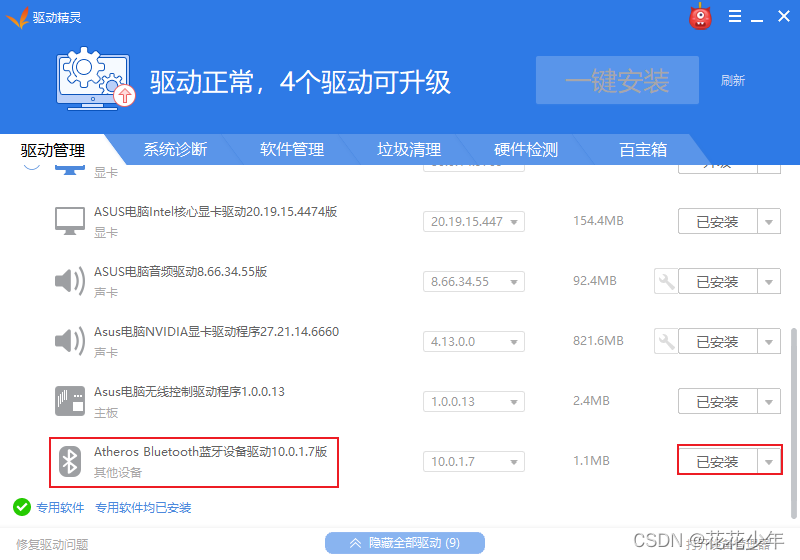Expand arrow next to 已安装 for Intel graphics driver
800x560 pixels.
click(769, 222)
